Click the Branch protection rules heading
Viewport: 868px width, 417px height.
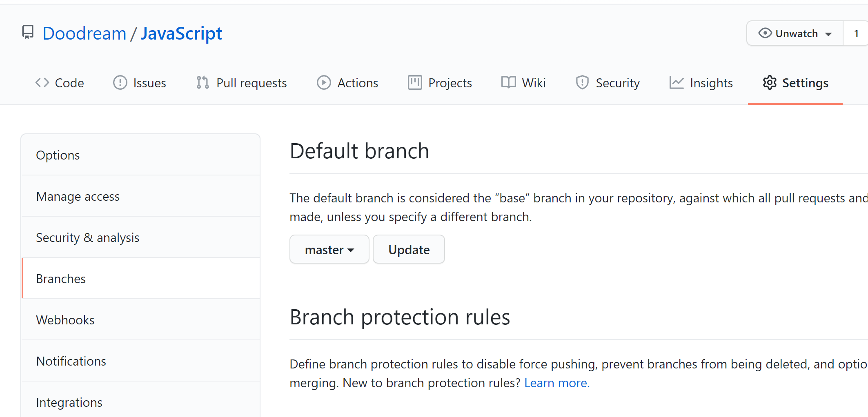400,317
